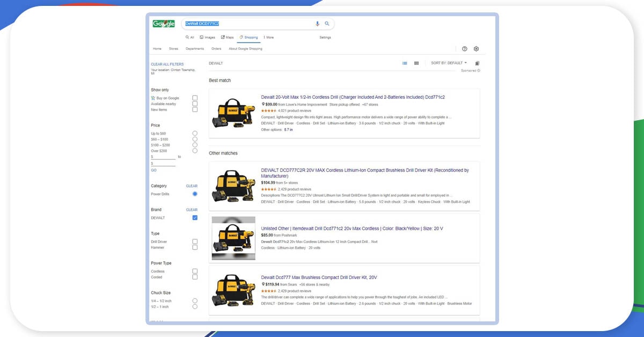
Task: Open the saved items bookmark icon
Action: pyautogui.click(x=477, y=63)
